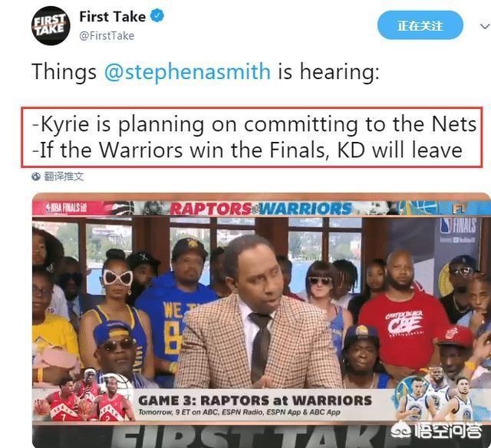Viewport: 491px width, 448px height.
Task: Click the NBA Finals logo in video banner
Action: tap(67, 208)
